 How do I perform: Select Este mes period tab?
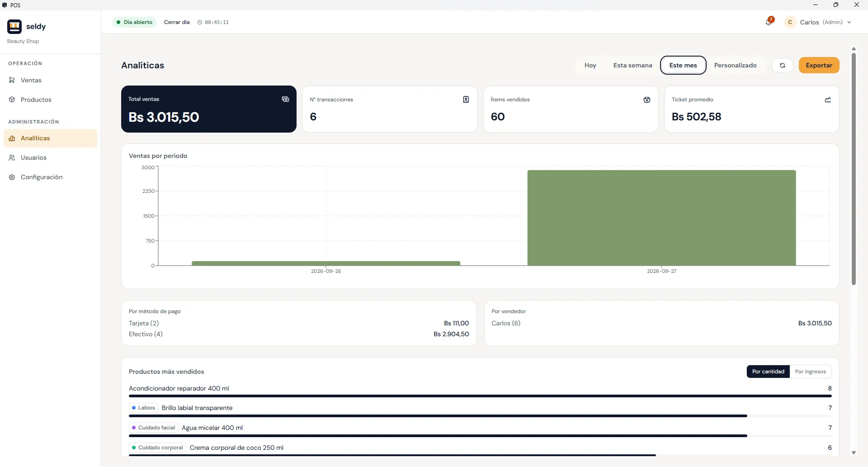pos(683,65)
